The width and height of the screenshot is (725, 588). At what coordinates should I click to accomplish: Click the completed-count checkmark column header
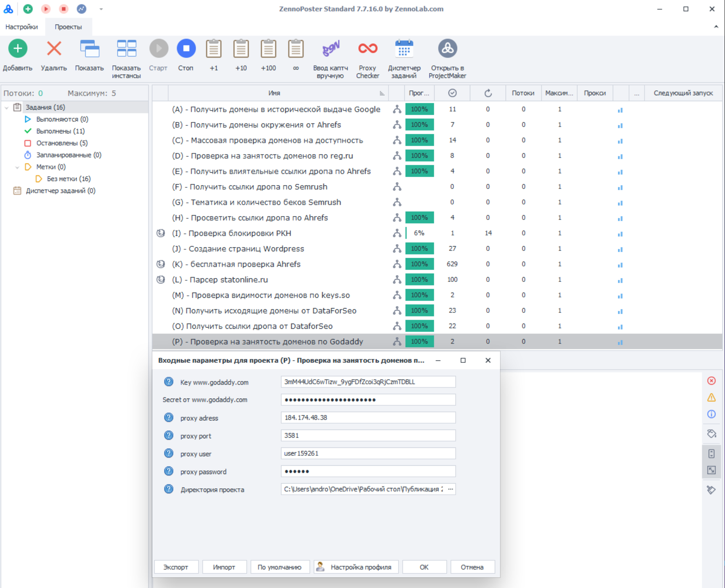452,93
